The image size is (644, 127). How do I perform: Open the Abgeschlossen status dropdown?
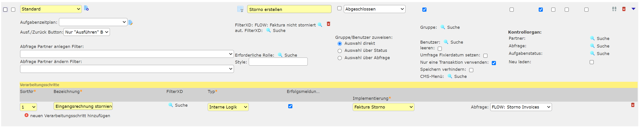pyautogui.click(x=374, y=9)
